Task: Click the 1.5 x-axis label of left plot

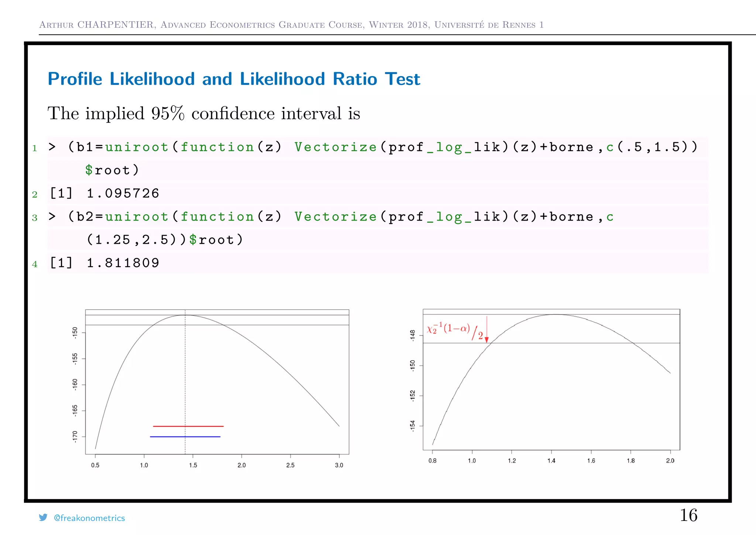Action: coord(193,465)
